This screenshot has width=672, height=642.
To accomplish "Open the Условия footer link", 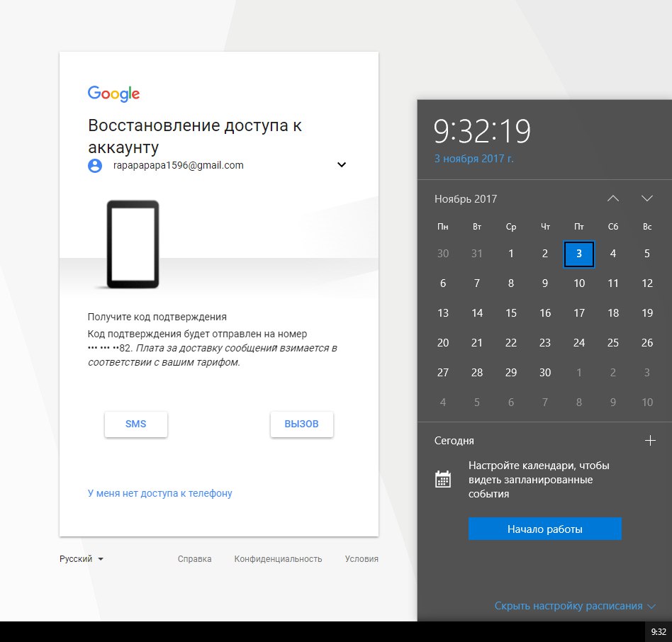I will 362,559.
